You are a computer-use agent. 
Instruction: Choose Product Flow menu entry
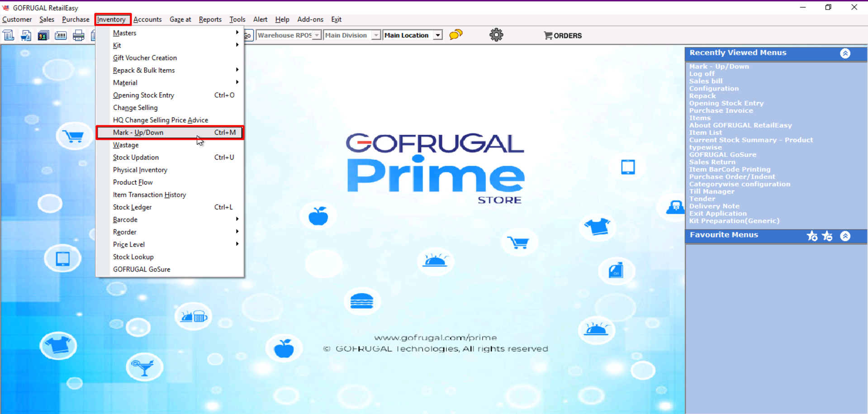point(170,182)
